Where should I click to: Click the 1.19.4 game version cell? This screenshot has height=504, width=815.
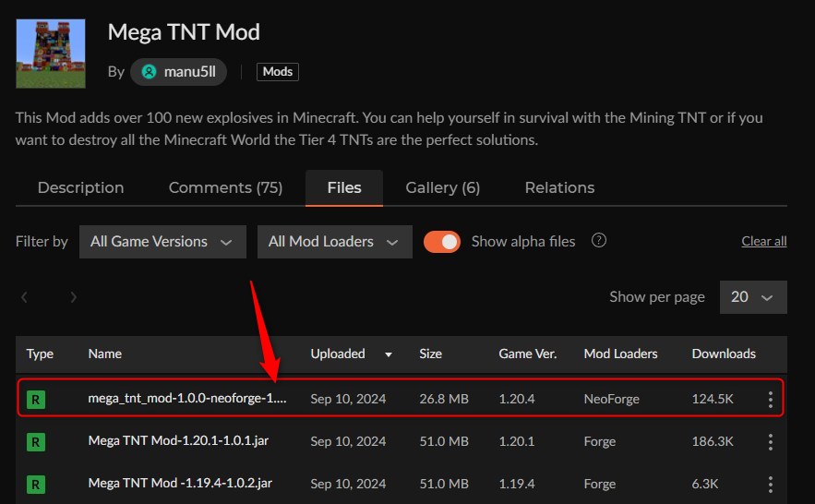tap(517, 485)
